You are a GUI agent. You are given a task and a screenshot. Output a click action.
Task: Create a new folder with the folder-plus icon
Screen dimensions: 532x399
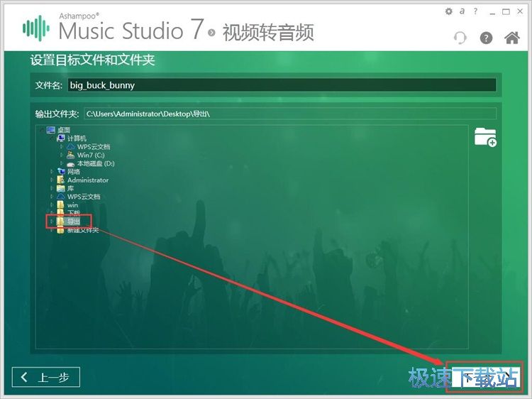click(485, 137)
